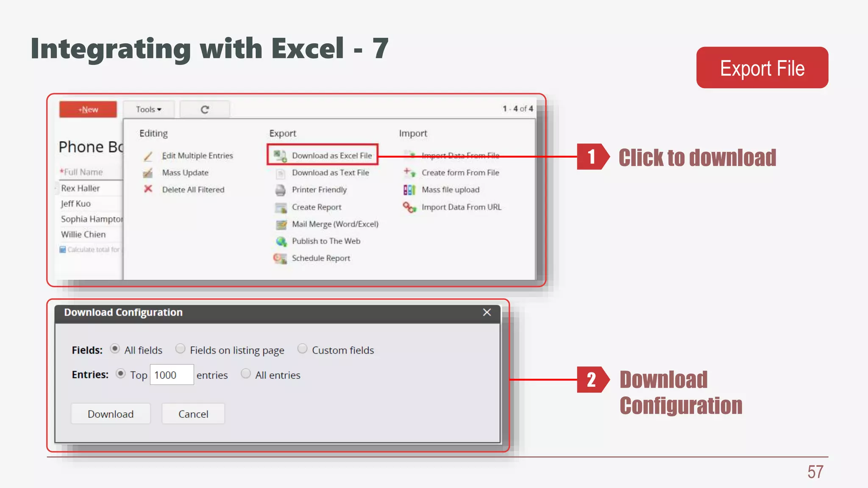Click the Jeff Kuo entry

pyautogui.click(x=76, y=204)
